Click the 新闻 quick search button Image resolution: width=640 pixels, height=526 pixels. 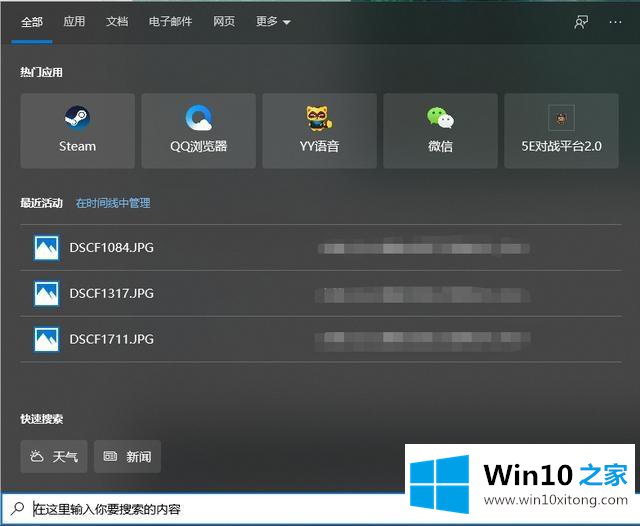pyautogui.click(x=127, y=456)
